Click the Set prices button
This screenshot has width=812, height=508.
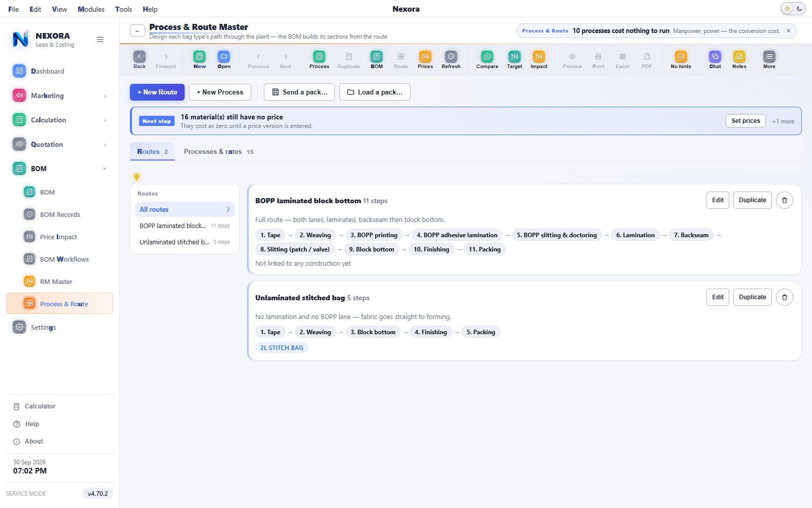[746, 121]
